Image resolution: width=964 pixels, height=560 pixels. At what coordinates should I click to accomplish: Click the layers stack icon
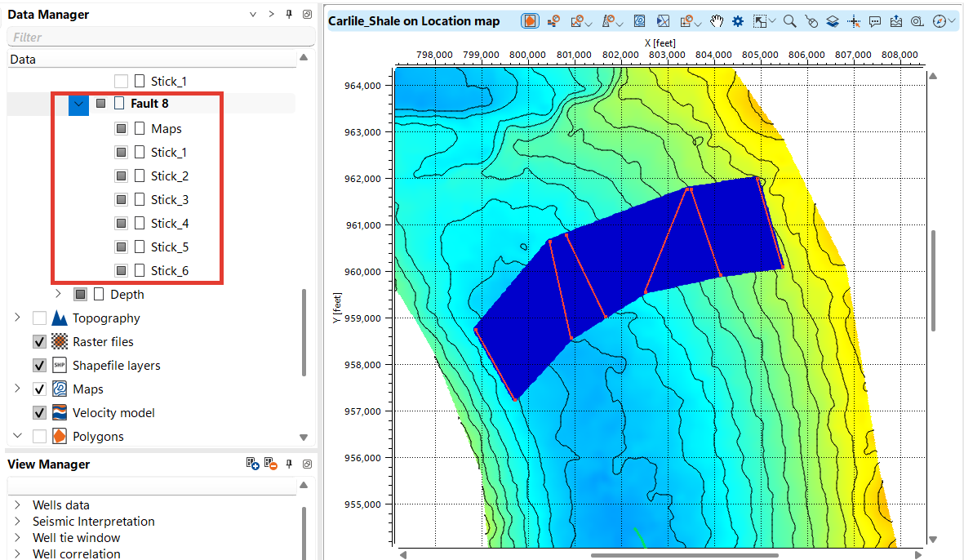pos(833,21)
